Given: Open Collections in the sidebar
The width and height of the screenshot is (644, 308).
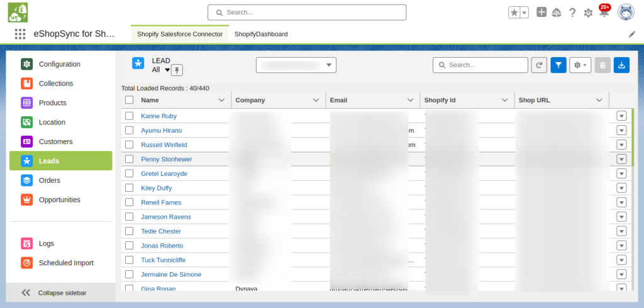Looking at the screenshot, I should pos(61,84).
